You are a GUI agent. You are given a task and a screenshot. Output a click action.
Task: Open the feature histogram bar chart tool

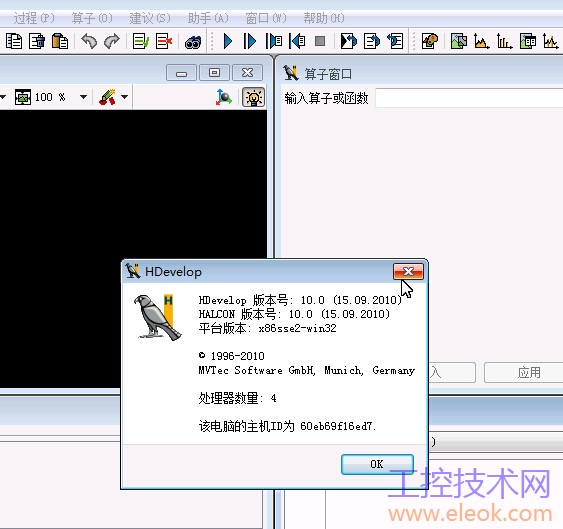pyautogui.click(x=505, y=41)
